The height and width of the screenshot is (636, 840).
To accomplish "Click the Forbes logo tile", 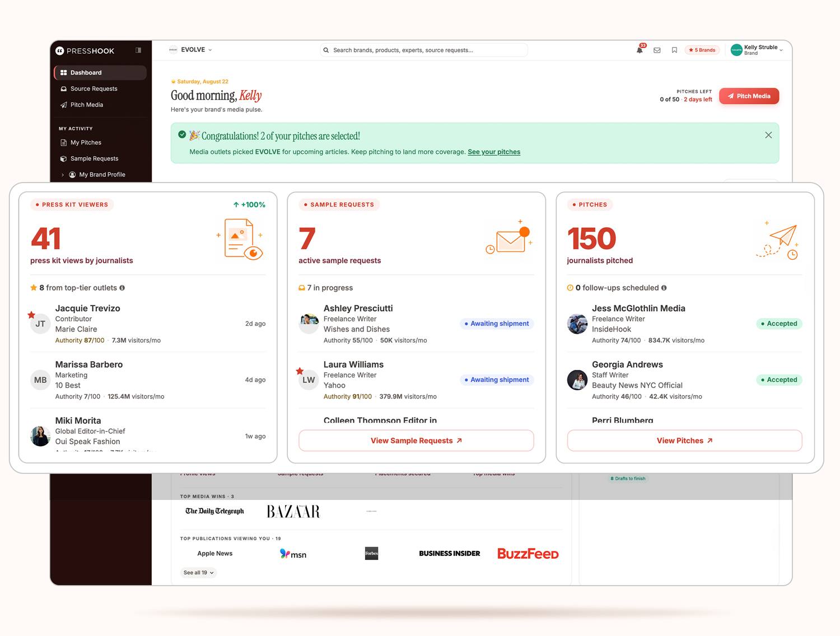I will (x=371, y=553).
